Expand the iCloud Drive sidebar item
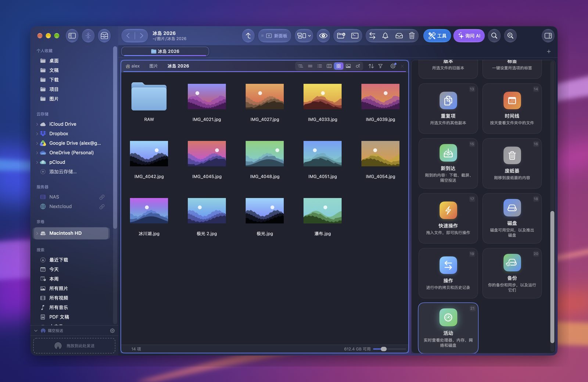 click(37, 124)
